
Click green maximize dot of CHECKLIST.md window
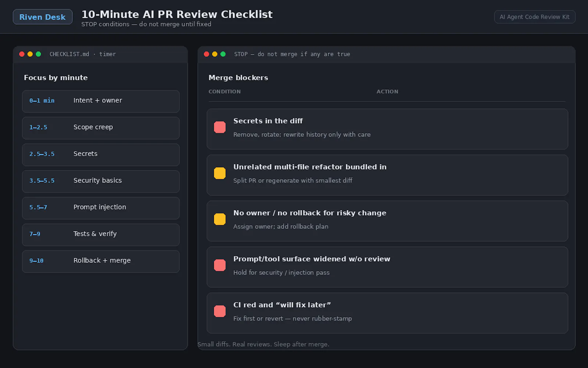coord(38,54)
